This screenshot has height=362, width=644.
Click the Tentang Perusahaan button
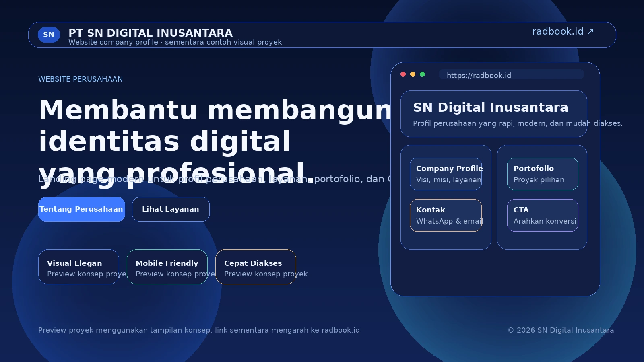pos(82,209)
